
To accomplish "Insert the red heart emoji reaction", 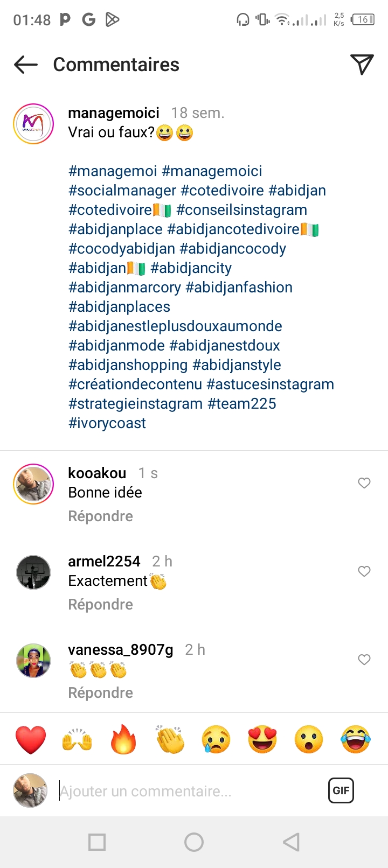I will pos(31,739).
